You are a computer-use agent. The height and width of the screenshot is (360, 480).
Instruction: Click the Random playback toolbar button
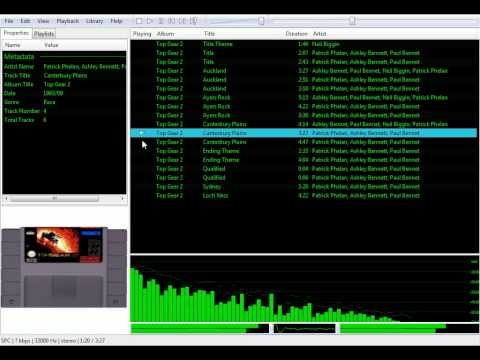(x=193, y=21)
